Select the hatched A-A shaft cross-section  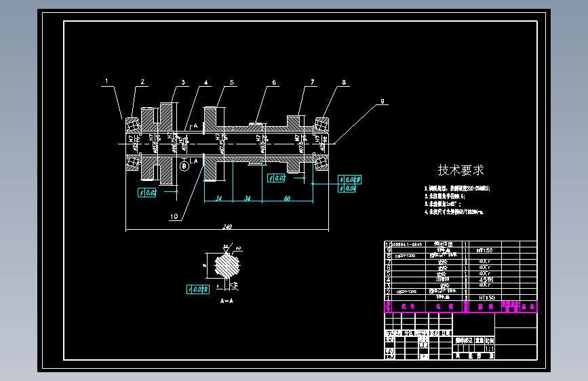click(x=227, y=265)
